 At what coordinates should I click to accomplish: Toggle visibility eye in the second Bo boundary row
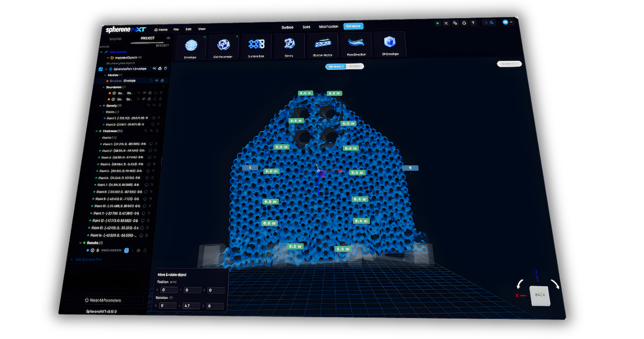coord(144,99)
